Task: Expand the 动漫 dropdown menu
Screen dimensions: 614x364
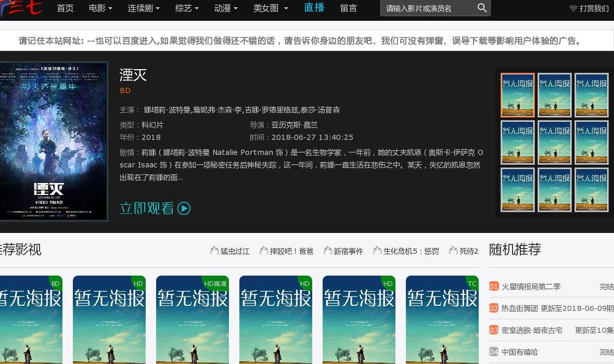Action: coord(226,8)
